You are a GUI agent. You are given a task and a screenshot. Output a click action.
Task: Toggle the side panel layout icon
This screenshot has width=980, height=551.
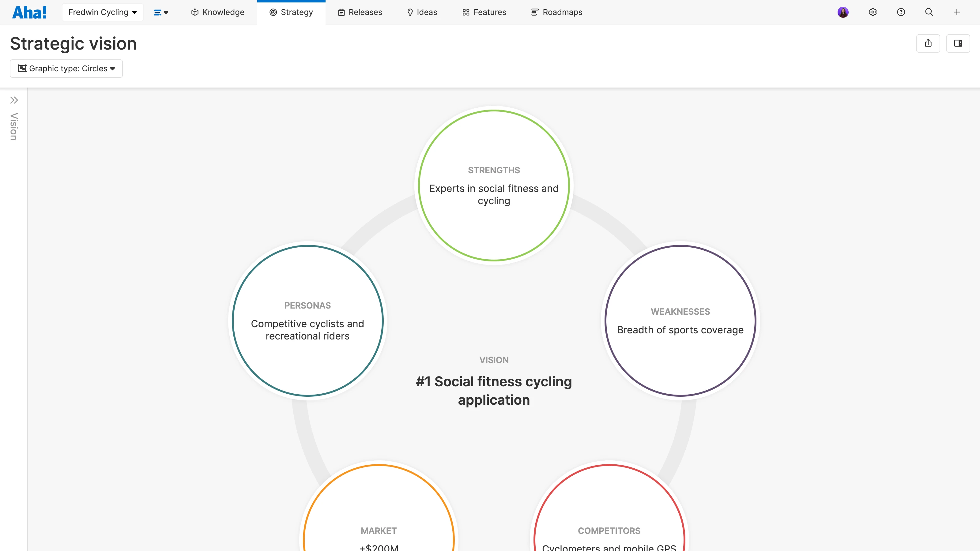coord(958,43)
